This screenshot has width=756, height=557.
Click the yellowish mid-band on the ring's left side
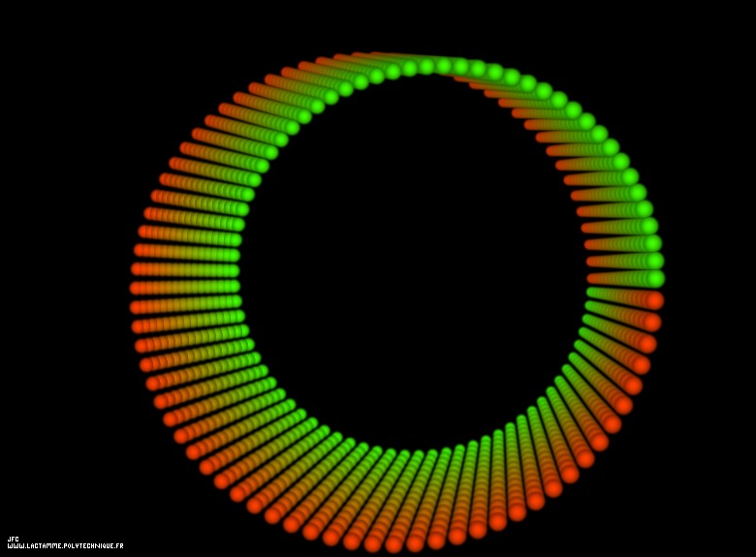pyautogui.click(x=184, y=287)
